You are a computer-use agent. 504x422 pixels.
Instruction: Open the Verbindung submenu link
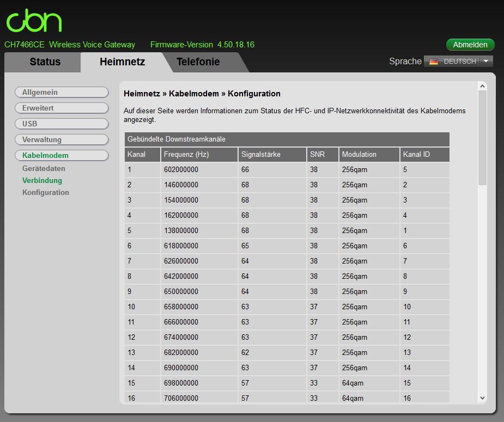tap(42, 180)
